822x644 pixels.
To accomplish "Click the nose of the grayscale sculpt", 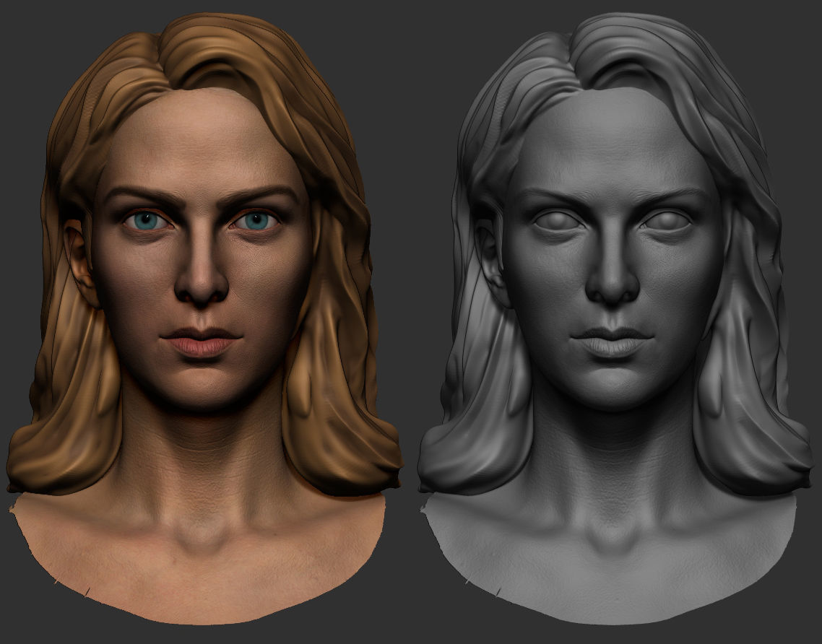I will click(613, 289).
